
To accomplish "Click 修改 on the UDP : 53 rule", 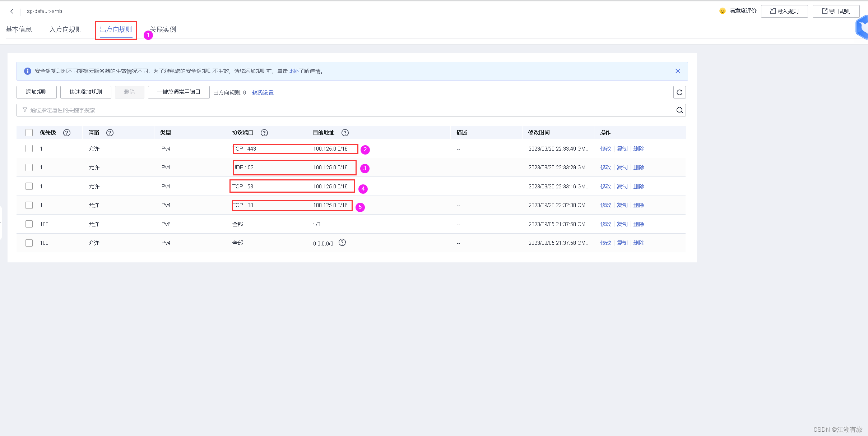I will tap(605, 167).
